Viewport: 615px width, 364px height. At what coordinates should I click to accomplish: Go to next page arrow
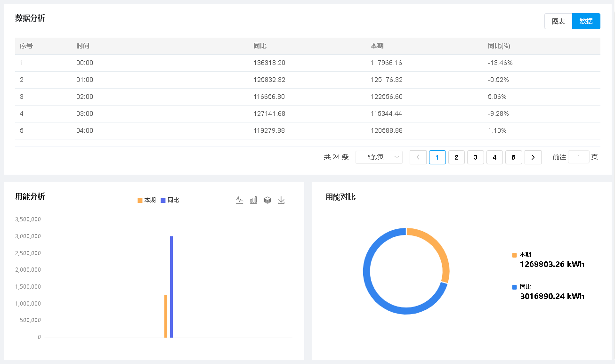click(533, 157)
